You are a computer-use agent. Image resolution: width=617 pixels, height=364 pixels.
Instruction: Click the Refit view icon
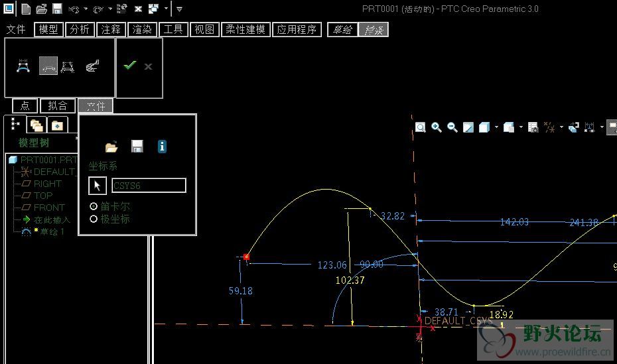(x=420, y=127)
